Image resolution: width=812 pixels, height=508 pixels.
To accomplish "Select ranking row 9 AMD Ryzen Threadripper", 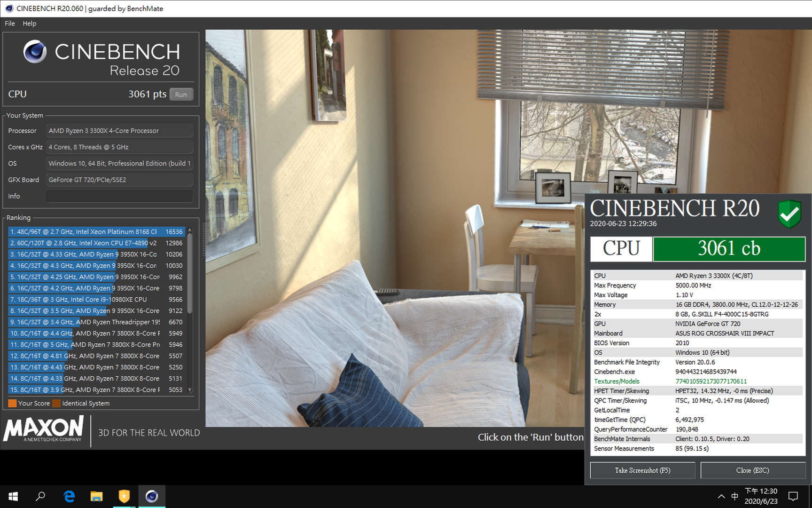I will 96,322.
